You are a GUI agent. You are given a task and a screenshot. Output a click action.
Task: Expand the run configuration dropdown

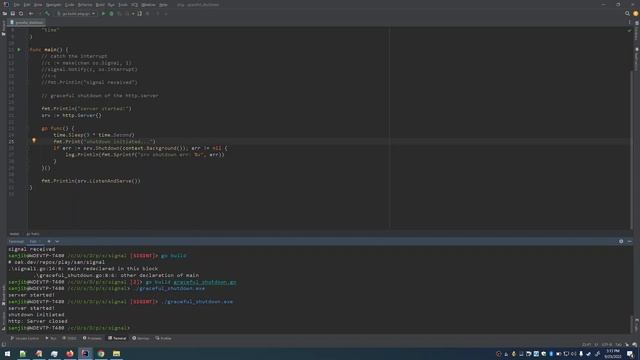click(76, 13)
